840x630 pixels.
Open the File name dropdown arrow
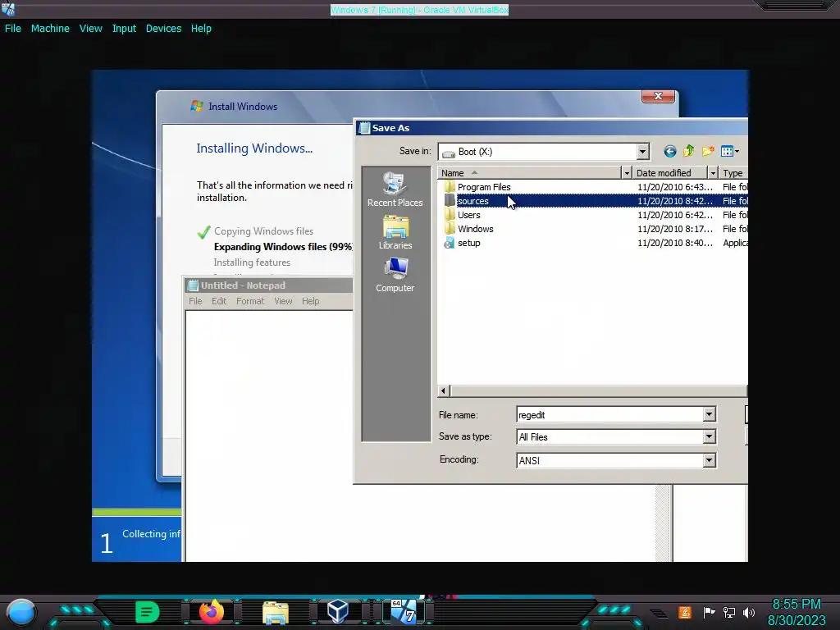pyautogui.click(x=709, y=414)
